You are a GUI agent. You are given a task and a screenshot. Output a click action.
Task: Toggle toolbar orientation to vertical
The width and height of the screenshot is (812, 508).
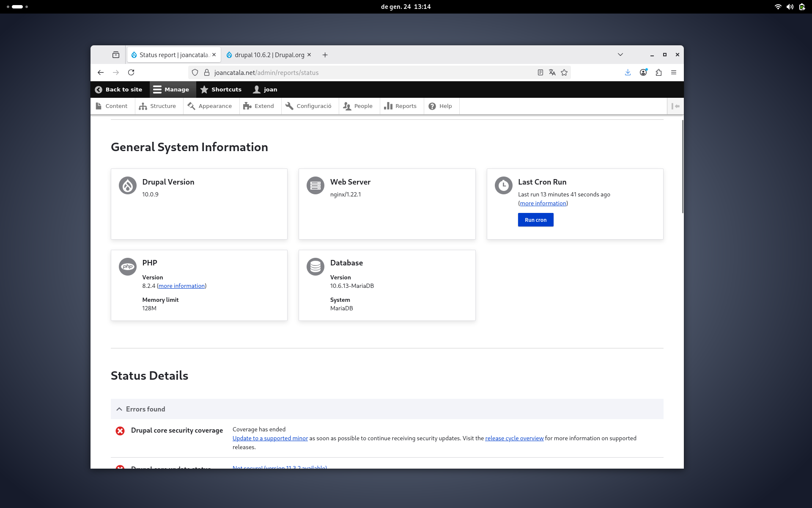tap(675, 106)
